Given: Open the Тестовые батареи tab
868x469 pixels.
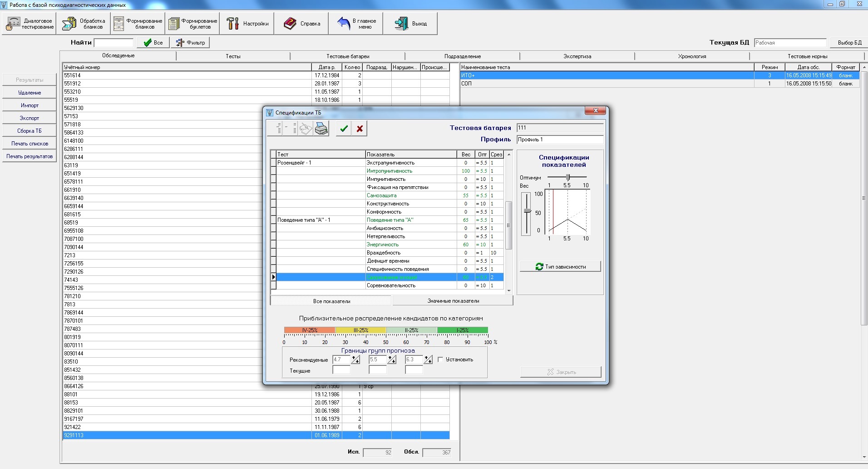Looking at the screenshot, I should (348, 56).
